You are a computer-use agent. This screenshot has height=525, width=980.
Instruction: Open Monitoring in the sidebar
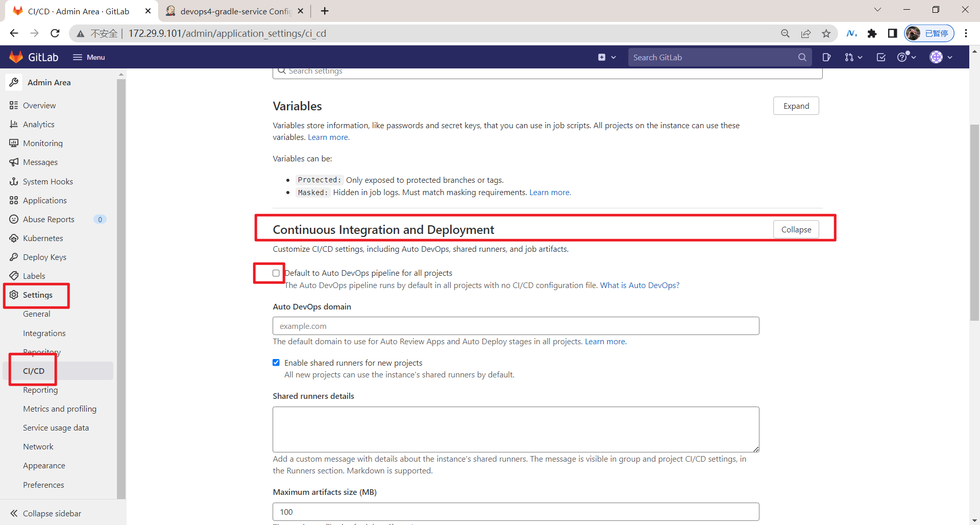coord(43,143)
